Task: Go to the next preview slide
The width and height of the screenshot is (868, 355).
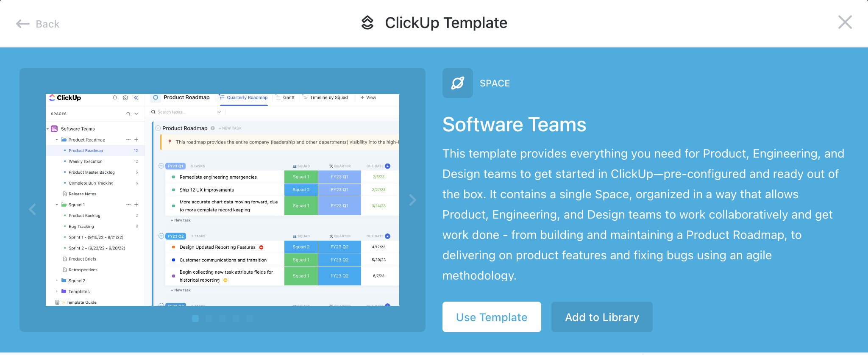Action: pyautogui.click(x=412, y=200)
